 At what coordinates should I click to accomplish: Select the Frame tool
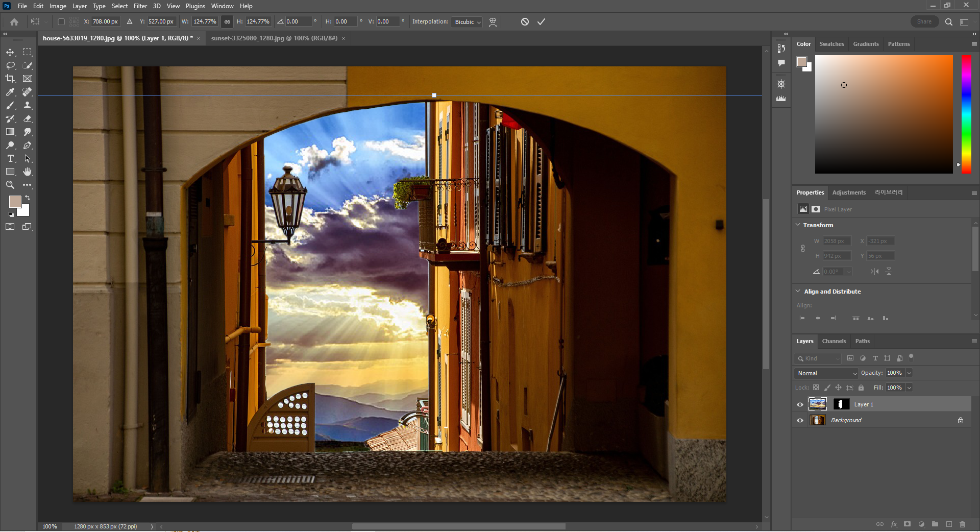point(28,79)
